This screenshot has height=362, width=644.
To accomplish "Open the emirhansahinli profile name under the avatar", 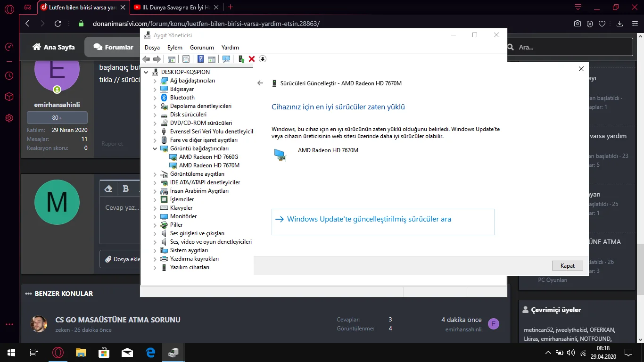I will click(57, 105).
